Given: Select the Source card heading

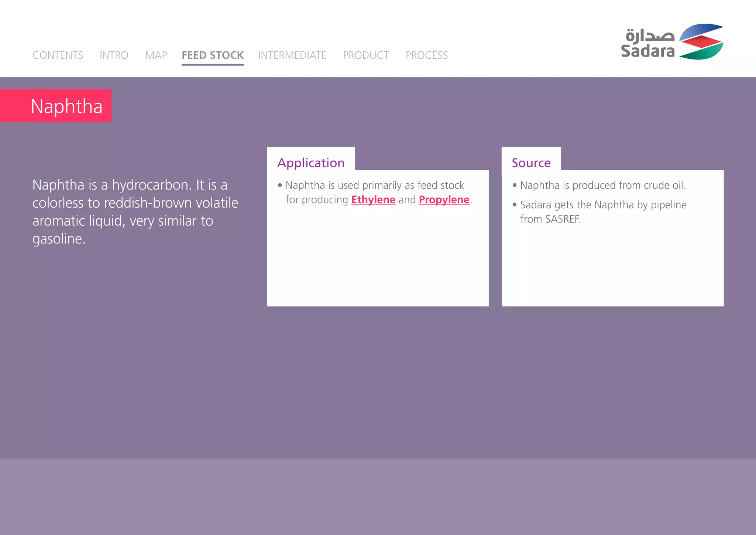Looking at the screenshot, I should pos(531,163).
